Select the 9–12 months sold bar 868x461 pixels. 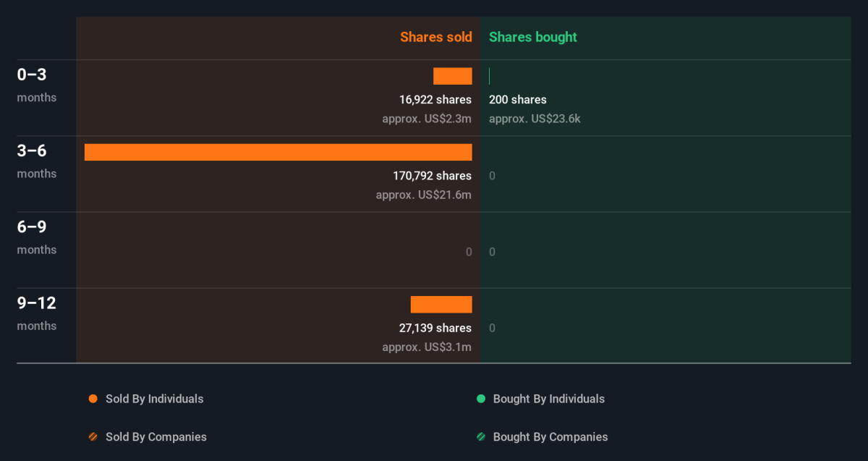[441, 305]
